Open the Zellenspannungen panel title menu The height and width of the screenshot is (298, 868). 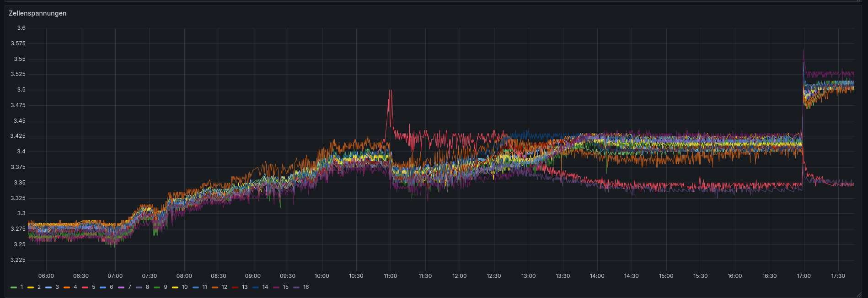tap(38, 13)
